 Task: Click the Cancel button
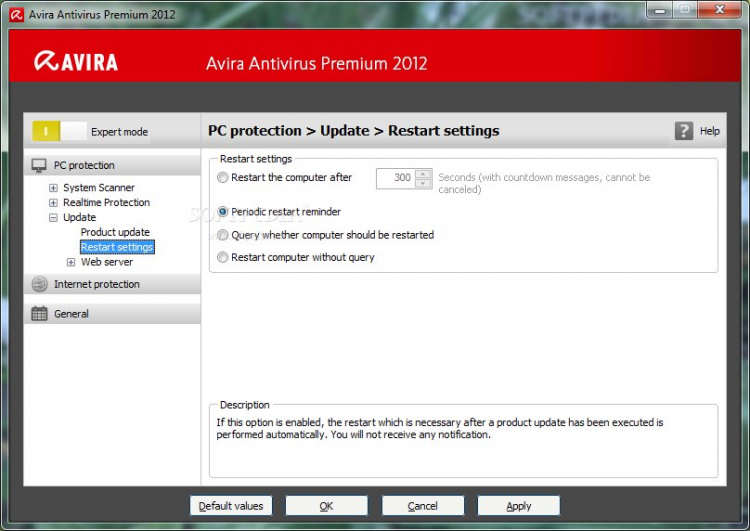tap(423, 506)
